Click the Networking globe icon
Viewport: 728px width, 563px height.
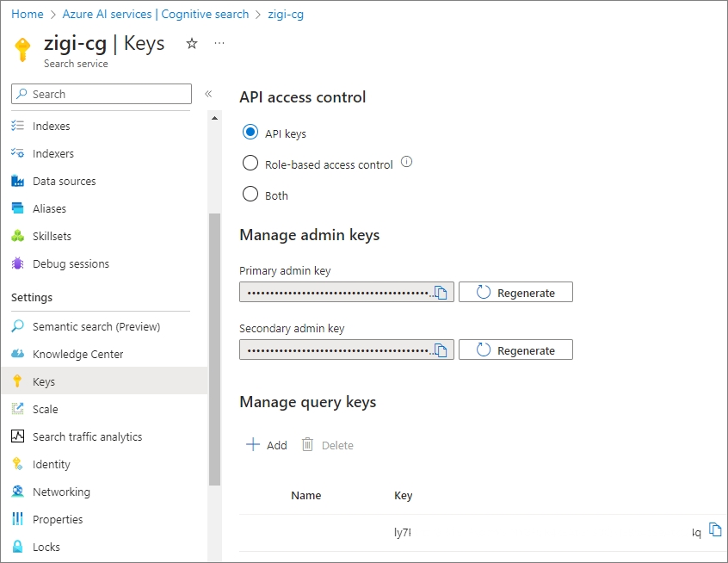click(x=18, y=491)
